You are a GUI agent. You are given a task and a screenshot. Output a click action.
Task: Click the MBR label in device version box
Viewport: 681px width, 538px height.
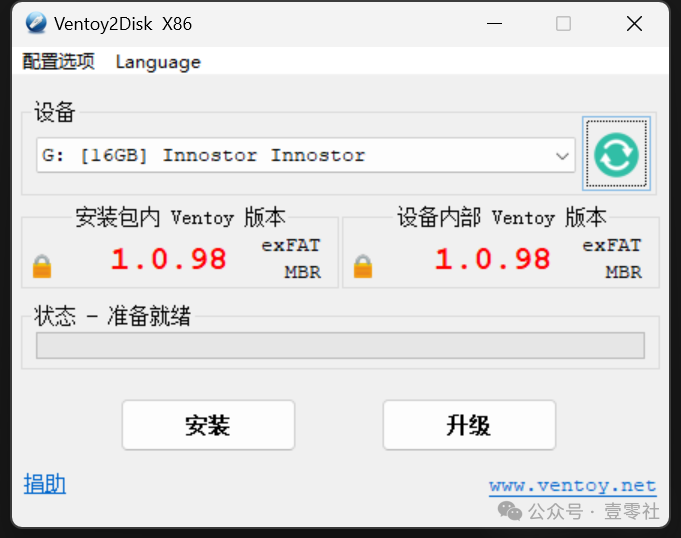tap(624, 272)
